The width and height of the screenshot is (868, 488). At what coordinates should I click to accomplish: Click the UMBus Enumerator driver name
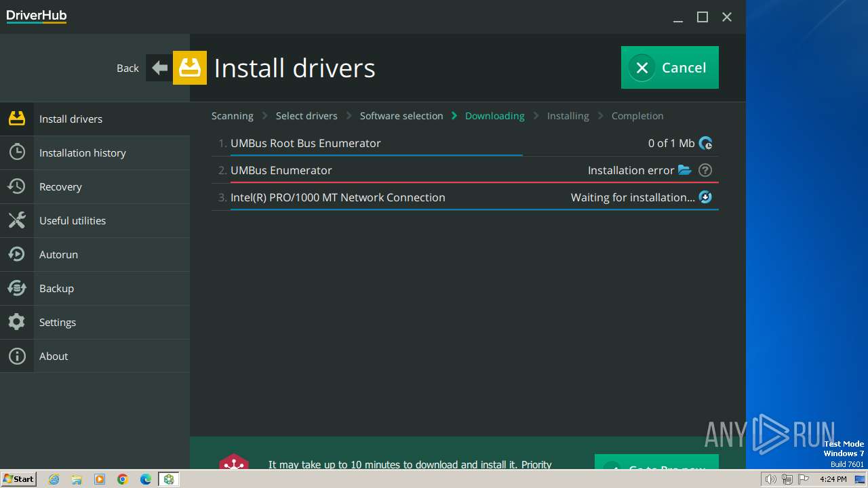coord(281,170)
